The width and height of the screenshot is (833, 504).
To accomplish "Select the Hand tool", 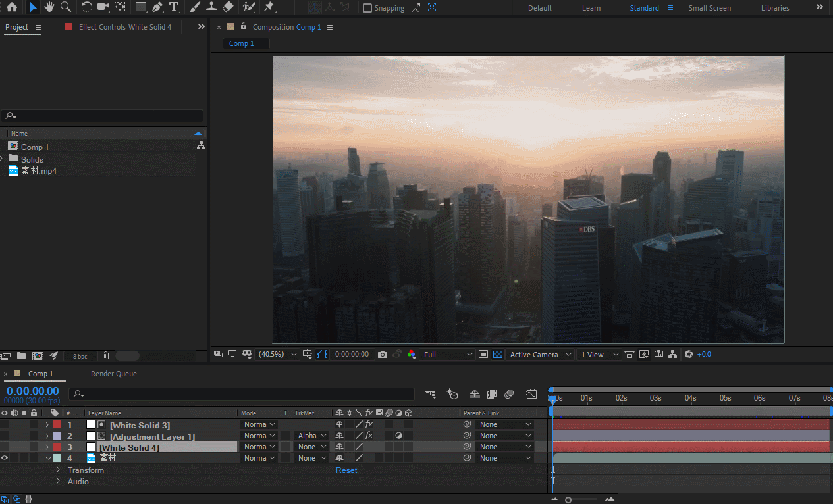I will (49, 7).
